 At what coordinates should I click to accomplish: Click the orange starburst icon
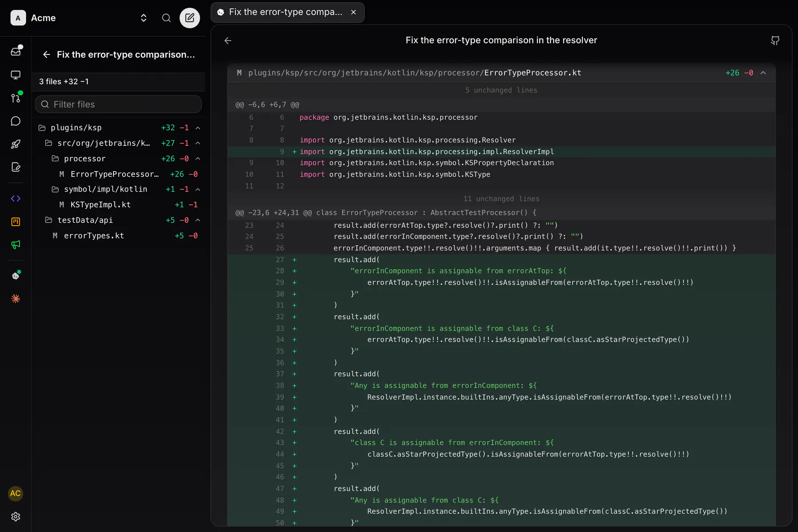point(16,299)
